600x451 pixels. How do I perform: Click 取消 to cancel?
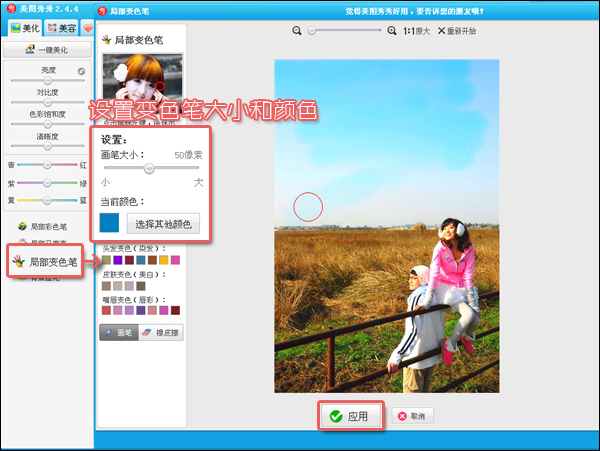coord(413,415)
